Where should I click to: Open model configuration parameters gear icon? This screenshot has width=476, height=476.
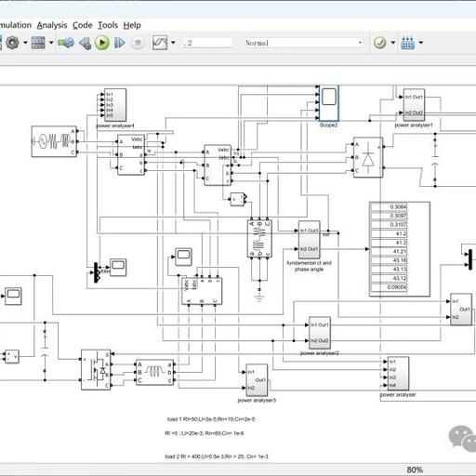[12, 43]
